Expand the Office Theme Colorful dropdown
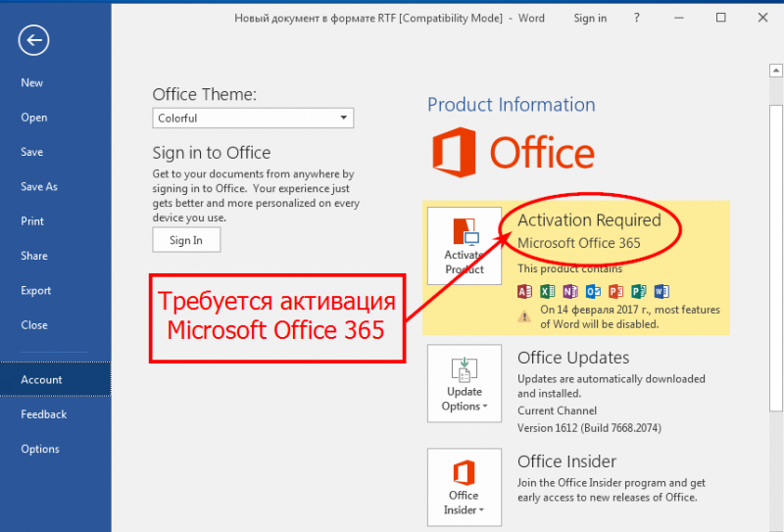Viewport: 784px width, 532px height. tap(253, 118)
